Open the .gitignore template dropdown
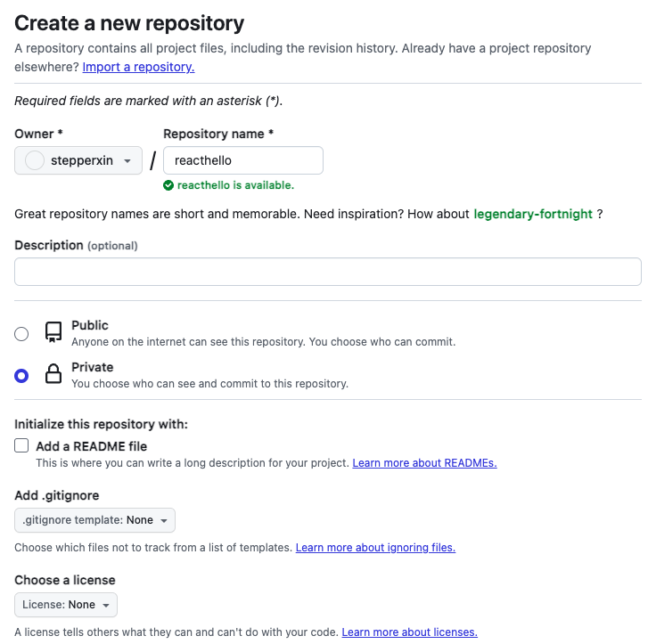Viewport: 656px width, 644px height. point(95,520)
